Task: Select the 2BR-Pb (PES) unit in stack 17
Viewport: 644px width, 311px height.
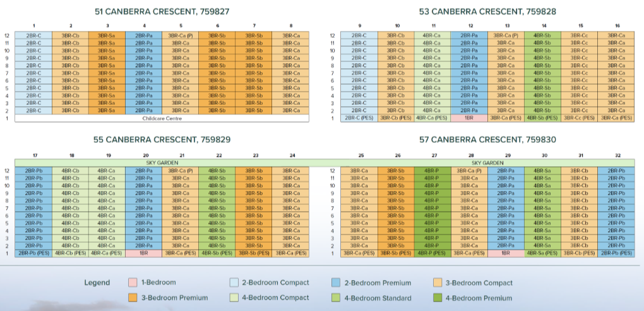Action: click(33, 253)
